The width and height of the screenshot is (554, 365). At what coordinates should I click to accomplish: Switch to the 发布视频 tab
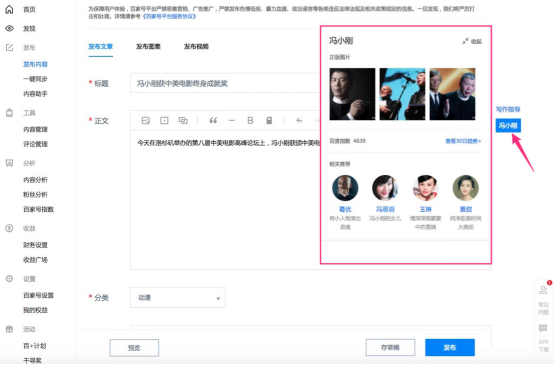(196, 46)
